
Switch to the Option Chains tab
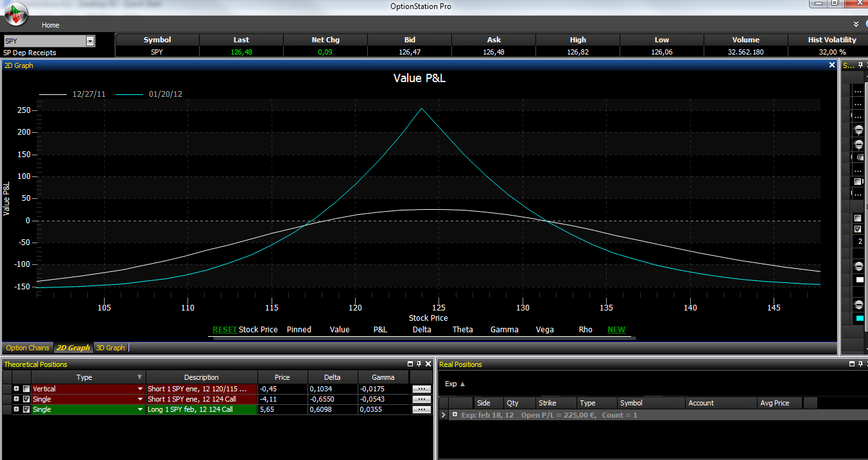pos(28,348)
